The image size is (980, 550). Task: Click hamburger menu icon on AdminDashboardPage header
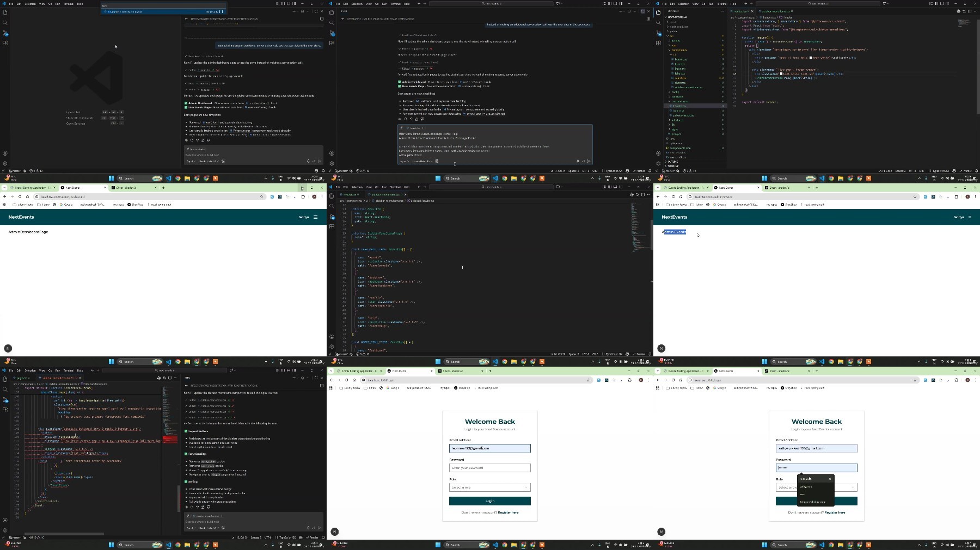coord(315,217)
